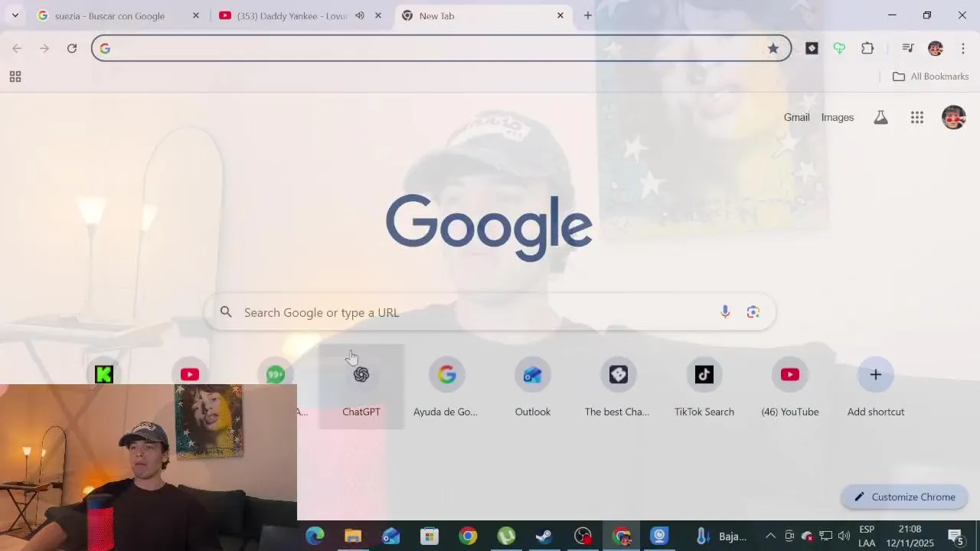Click the bookmark star in address bar
Screen dimensions: 980x551
[773, 48]
